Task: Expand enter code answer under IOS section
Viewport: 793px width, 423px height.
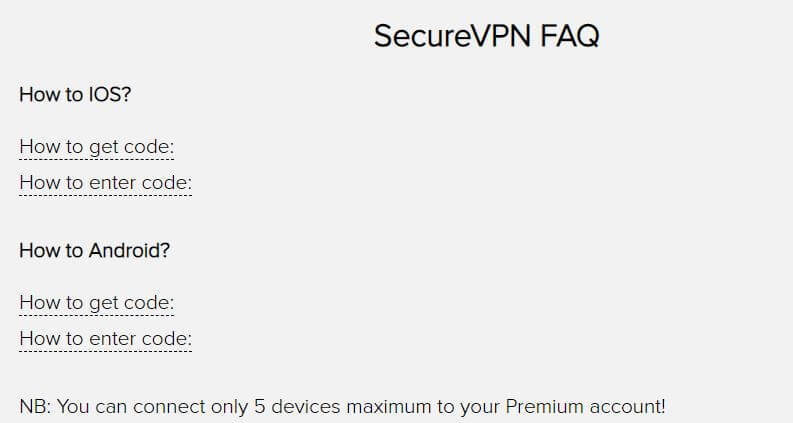Action: coord(106,183)
